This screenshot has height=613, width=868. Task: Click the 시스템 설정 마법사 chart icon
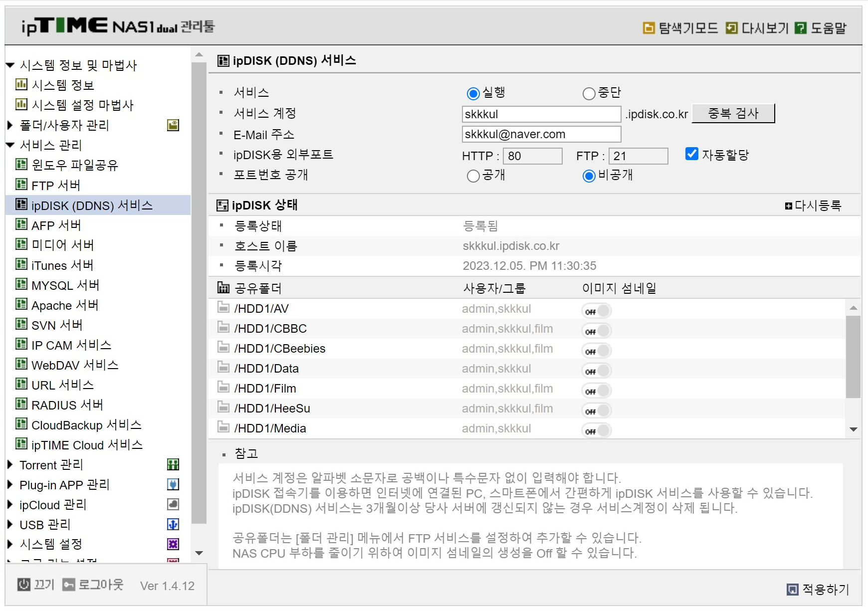[x=21, y=104]
